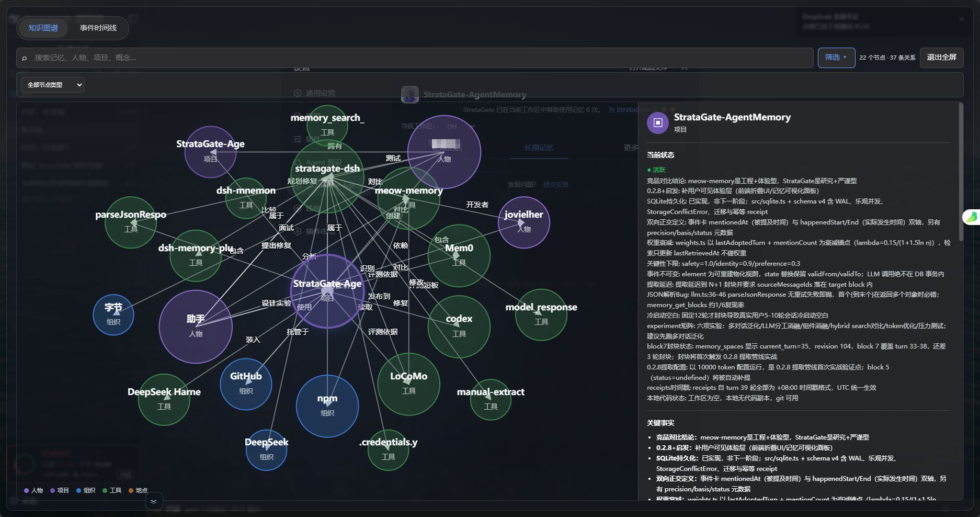980x517 pixels.
Task: Select the model_response tool node
Action: point(541,314)
